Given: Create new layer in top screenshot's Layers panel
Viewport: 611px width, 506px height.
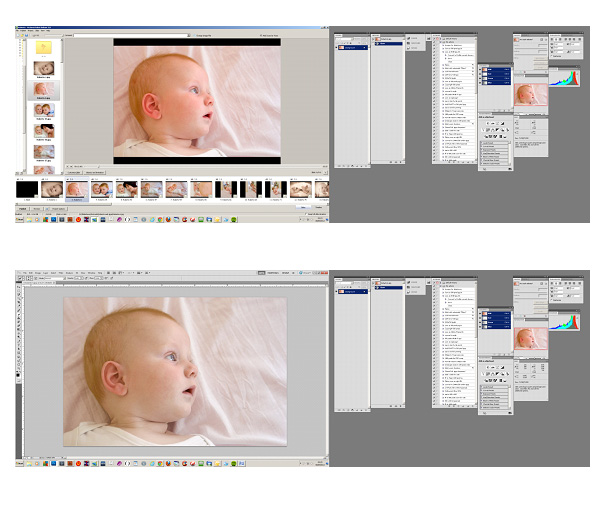Looking at the screenshot, I should (362, 166).
